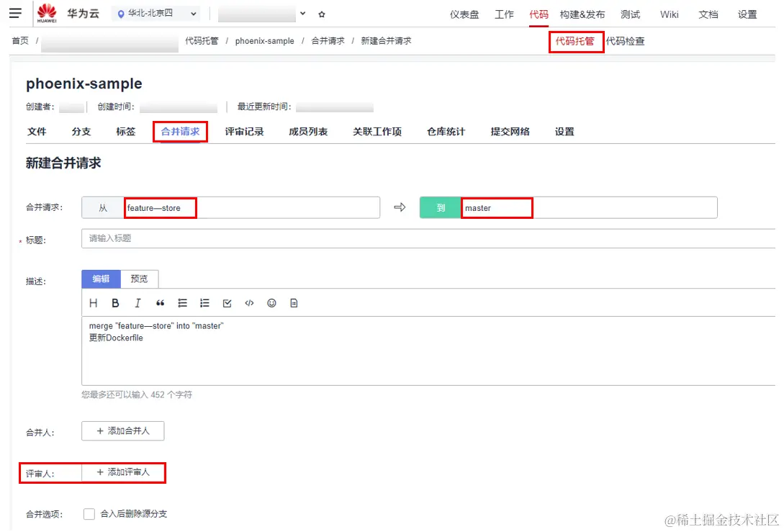
Task: Click 添加合并人 button
Action: (123, 431)
